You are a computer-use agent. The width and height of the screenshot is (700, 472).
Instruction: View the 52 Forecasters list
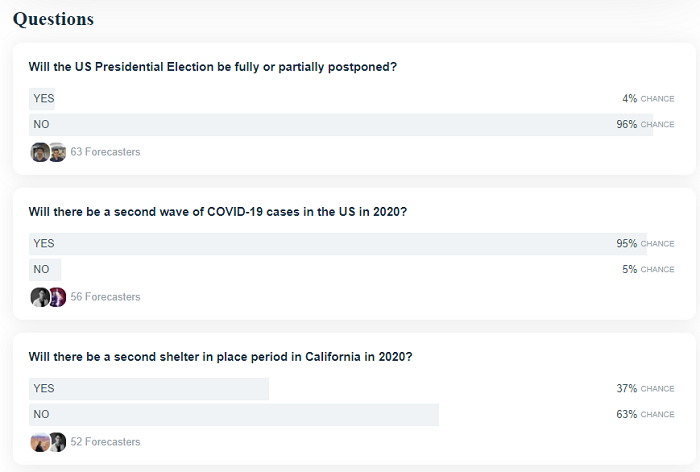click(x=105, y=442)
